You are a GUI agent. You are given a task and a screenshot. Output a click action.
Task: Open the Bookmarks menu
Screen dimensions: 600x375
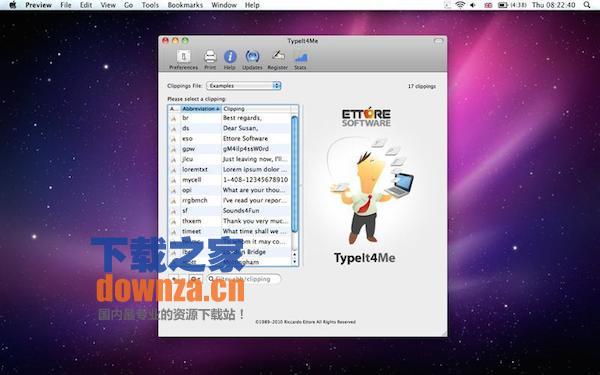coord(185,5)
